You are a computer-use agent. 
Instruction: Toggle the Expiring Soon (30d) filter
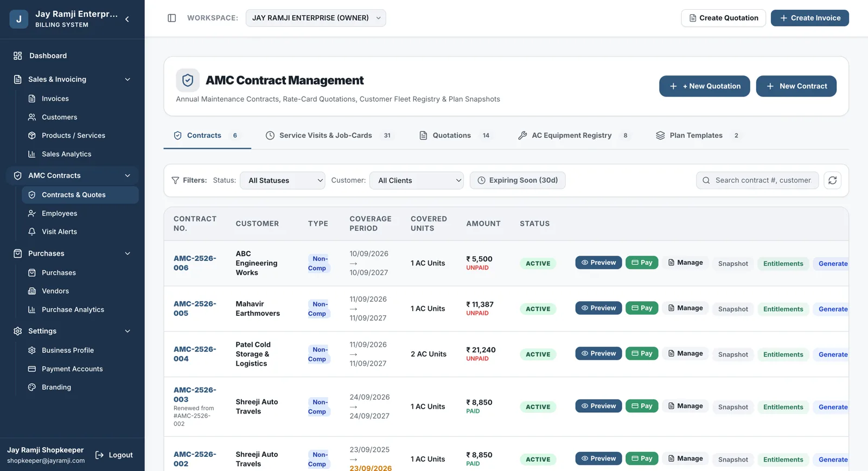(x=518, y=180)
